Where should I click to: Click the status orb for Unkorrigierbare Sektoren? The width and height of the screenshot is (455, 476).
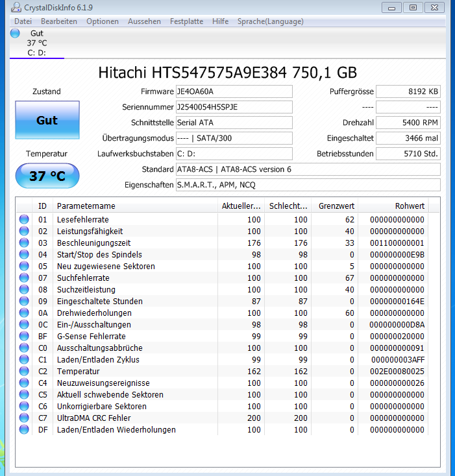tap(24, 406)
